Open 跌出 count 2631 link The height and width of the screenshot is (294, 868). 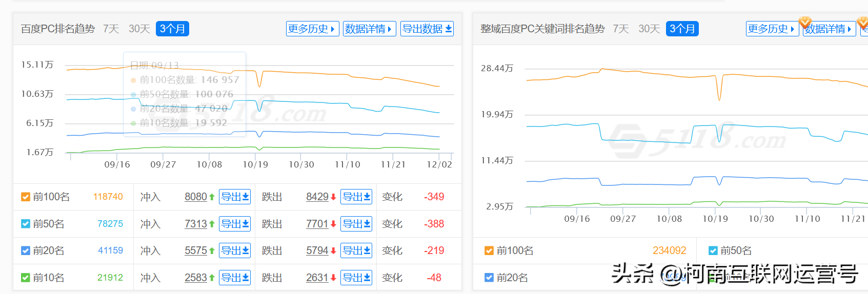point(317,278)
